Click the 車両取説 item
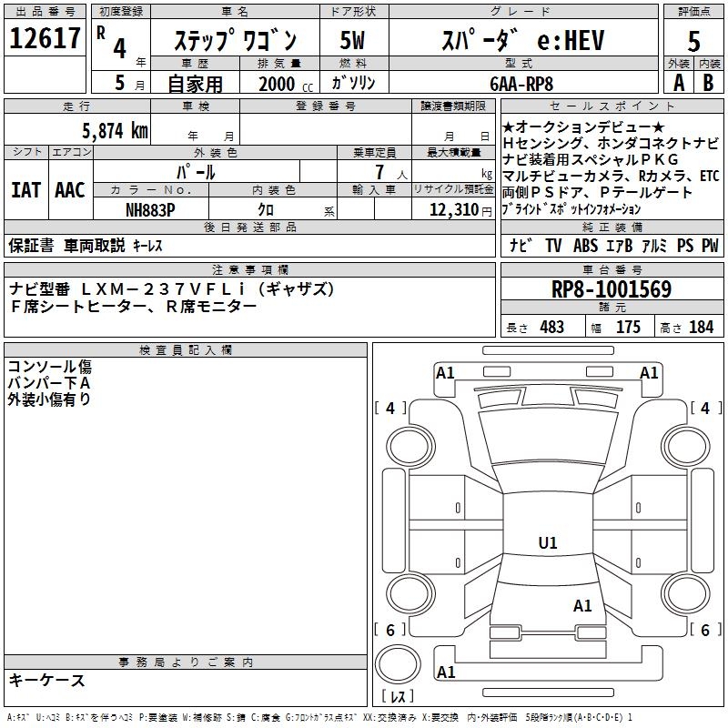The image size is (728, 728). (95, 245)
